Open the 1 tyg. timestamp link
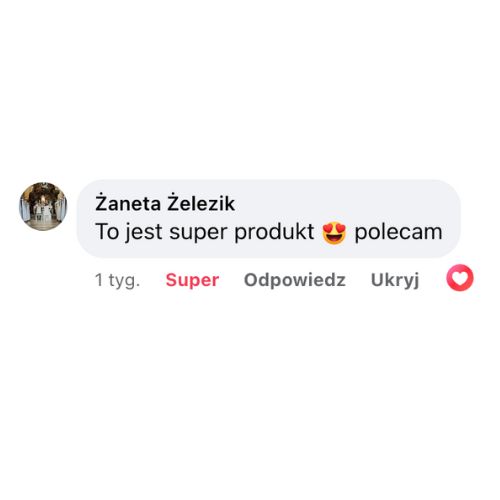Screen dimensions: 500x500 [x=117, y=281]
